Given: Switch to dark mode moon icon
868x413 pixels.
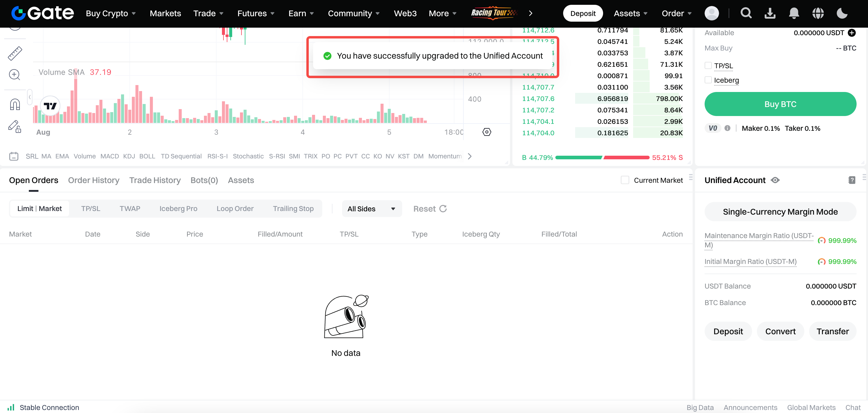Looking at the screenshot, I should coord(842,14).
